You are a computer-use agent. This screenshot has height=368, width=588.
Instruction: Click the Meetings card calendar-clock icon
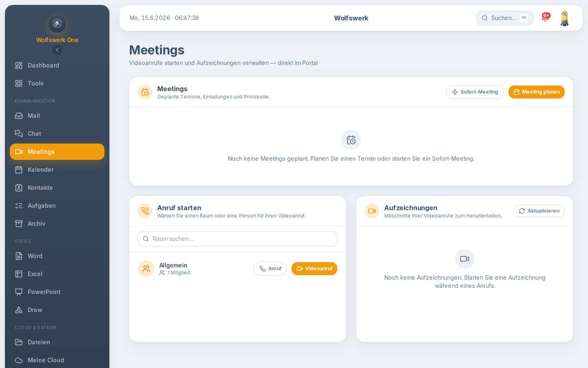pos(145,92)
